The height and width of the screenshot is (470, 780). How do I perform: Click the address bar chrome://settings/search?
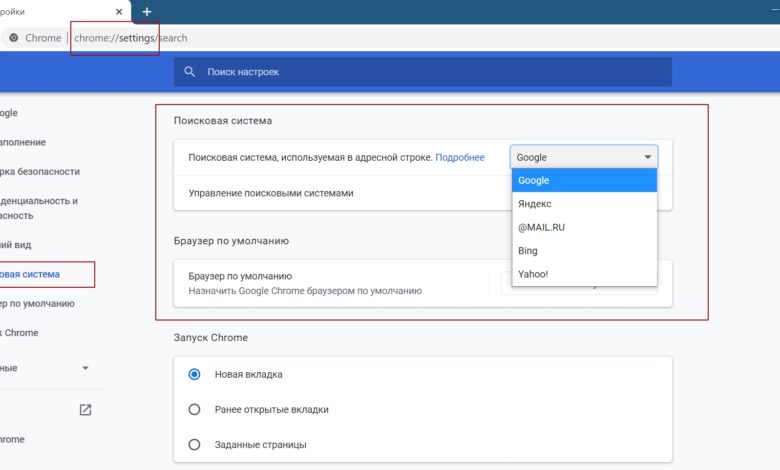click(x=131, y=38)
